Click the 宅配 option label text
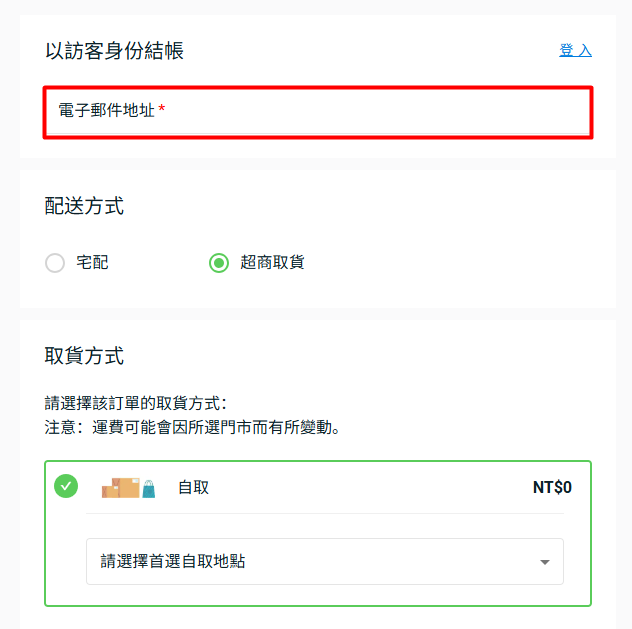 [x=92, y=263]
